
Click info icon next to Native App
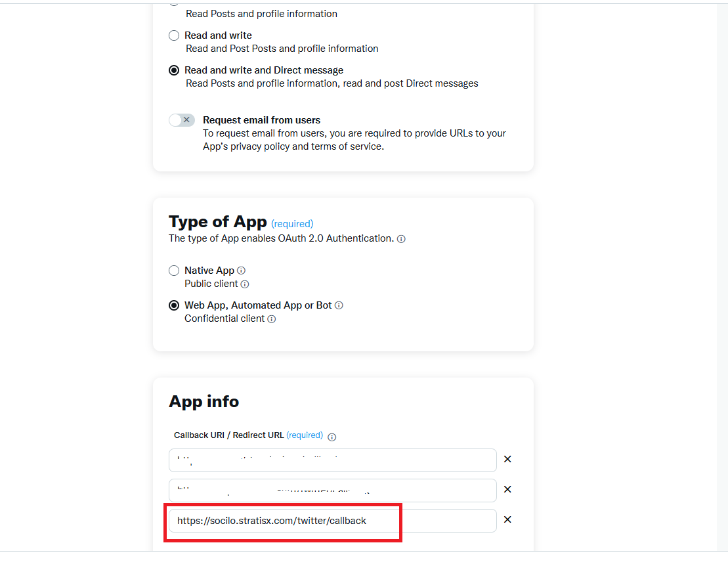click(x=241, y=271)
